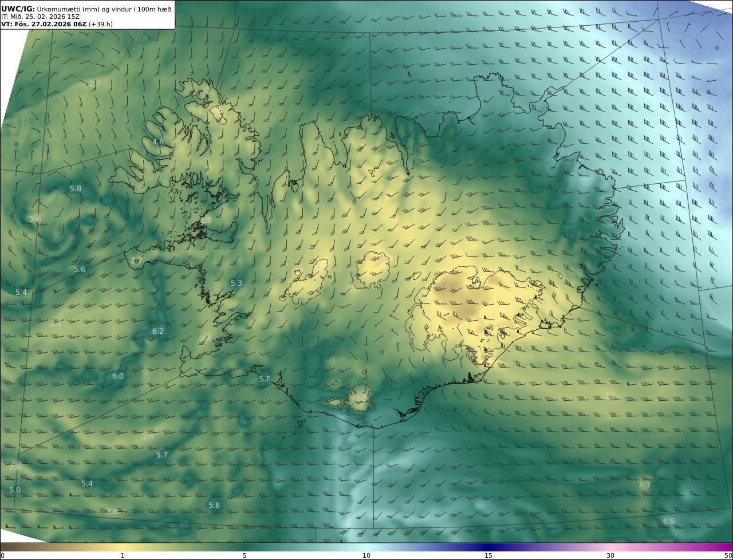Click the 6.0 value label on the map

click(x=118, y=376)
